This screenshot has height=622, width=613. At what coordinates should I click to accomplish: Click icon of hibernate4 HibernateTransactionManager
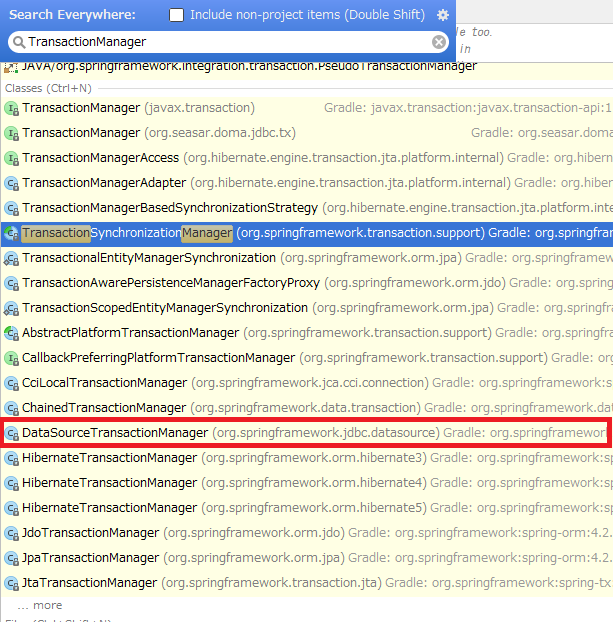12,483
